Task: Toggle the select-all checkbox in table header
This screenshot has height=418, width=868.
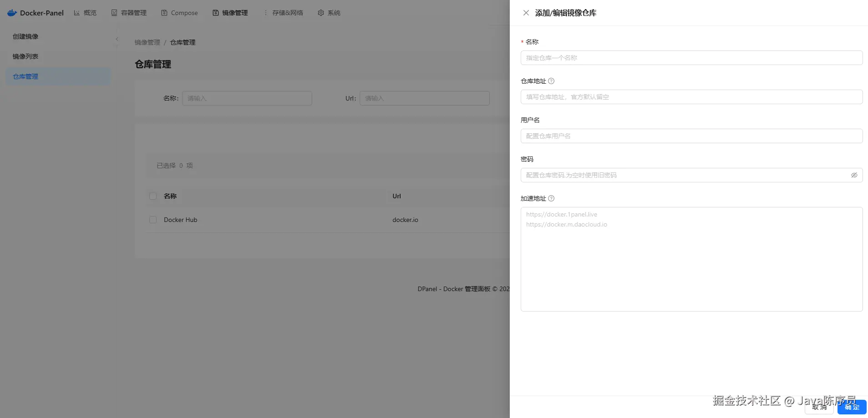Action: pos(153,196)
